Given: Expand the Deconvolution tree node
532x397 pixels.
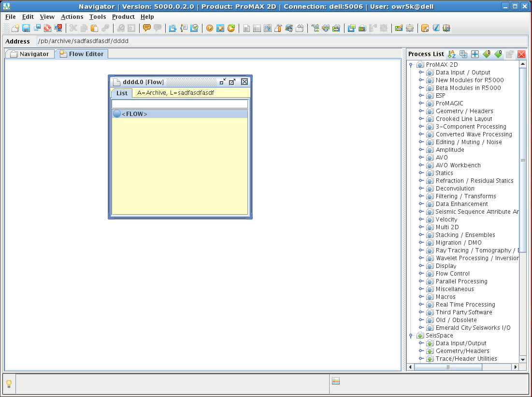Looking at the screenshot, I should click(x=421, y=189).
